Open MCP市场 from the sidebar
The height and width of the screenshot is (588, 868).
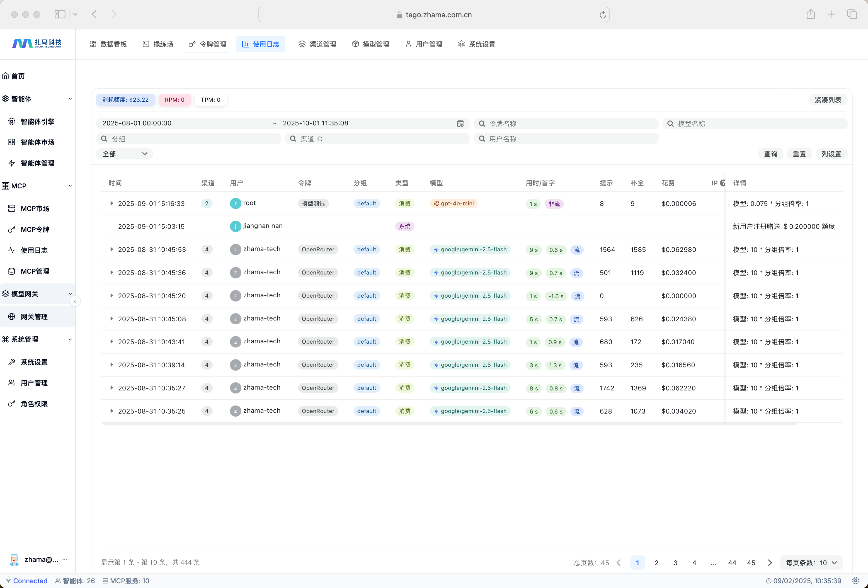pyautogui.click(x=35, y=208)
